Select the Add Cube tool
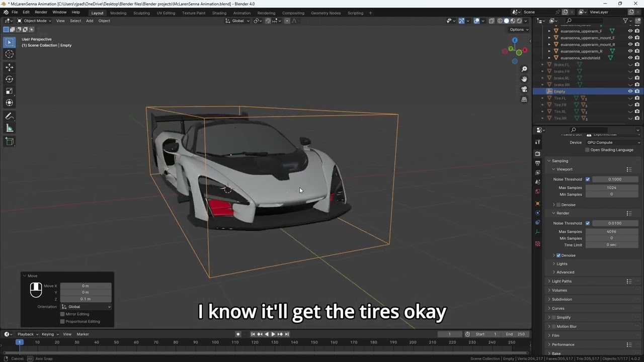This screenshot has height=362, width=644. coord(9,141)
